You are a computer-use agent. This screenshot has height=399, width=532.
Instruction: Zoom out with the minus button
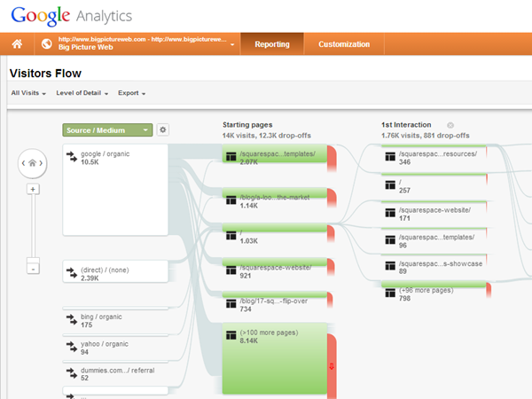pos(33,269)
